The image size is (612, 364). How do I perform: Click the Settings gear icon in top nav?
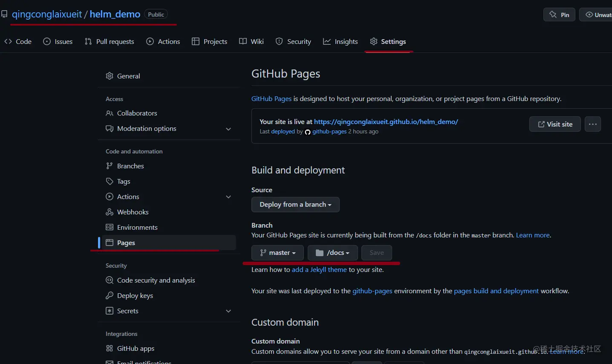[374, 41]
